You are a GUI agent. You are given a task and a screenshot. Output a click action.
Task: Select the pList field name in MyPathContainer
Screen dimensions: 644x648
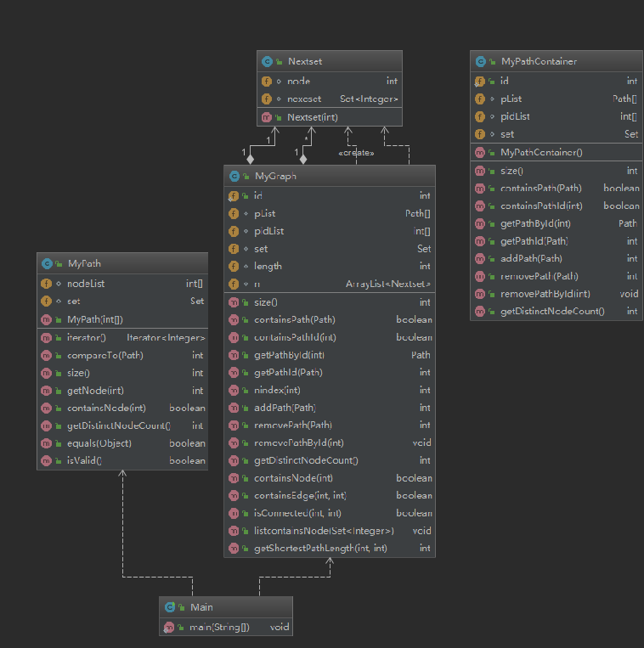(511, 99)
